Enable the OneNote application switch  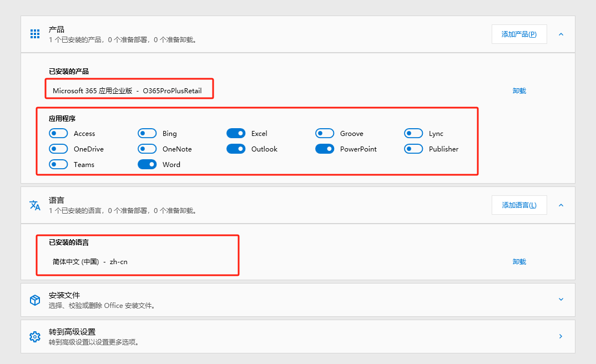coord(147,149)
